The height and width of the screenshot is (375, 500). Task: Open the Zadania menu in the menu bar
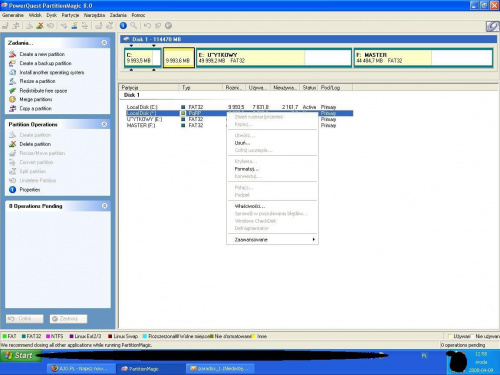click(118, 15)
